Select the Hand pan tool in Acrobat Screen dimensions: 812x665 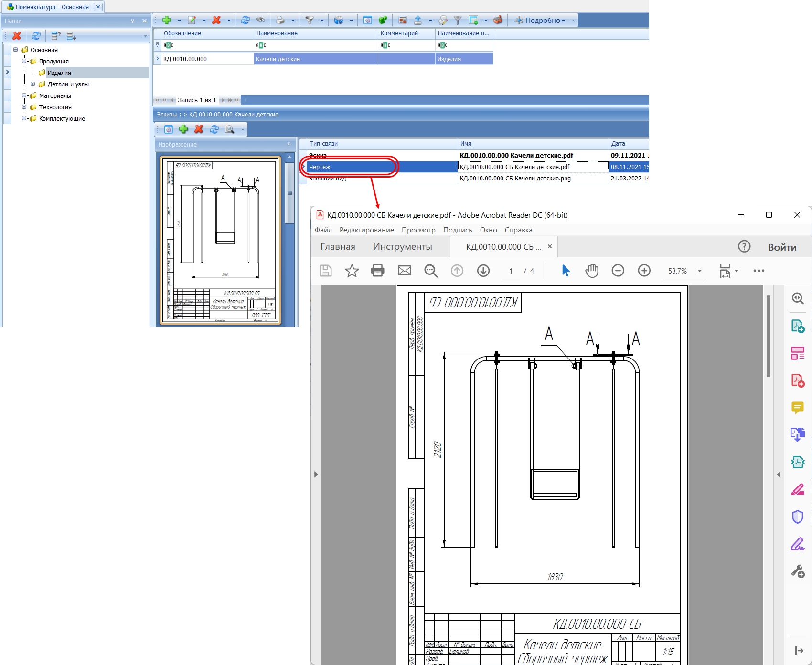592,271
